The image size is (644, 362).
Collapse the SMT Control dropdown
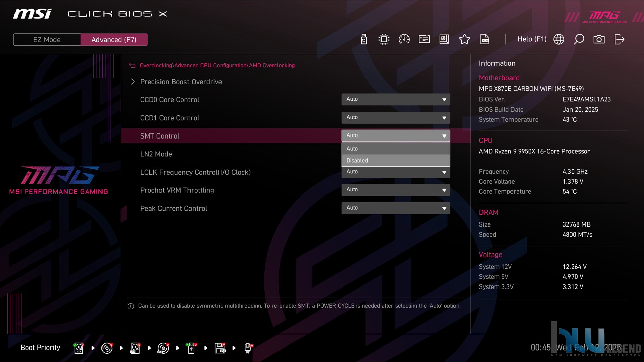(x=396, y=135)
